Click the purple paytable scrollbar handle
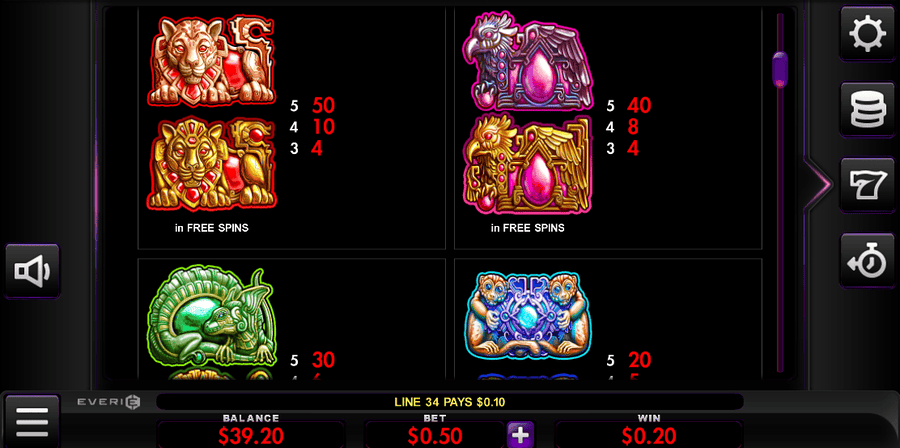 pyautogui.click(x=780, y=70)
